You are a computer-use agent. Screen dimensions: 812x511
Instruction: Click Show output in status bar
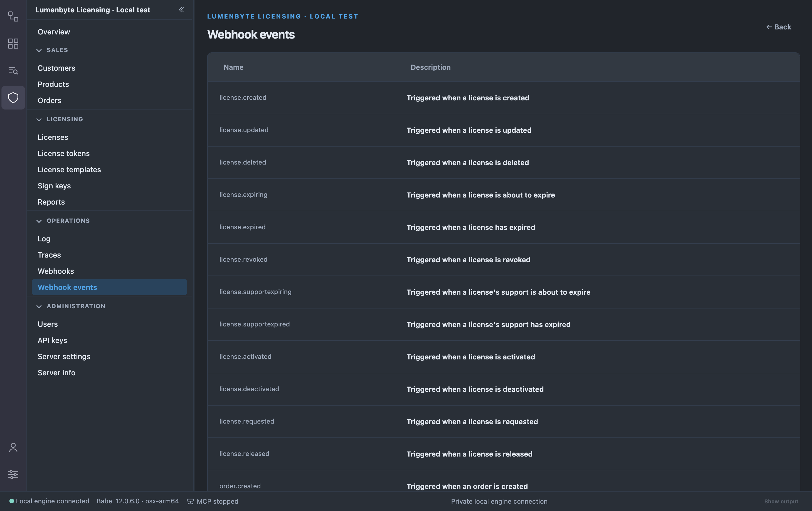pyautogui.click(x=781, y=501)
